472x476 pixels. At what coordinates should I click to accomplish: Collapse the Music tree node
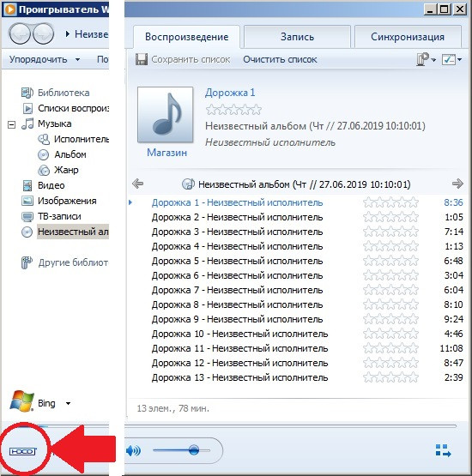[x=11, y=124]
